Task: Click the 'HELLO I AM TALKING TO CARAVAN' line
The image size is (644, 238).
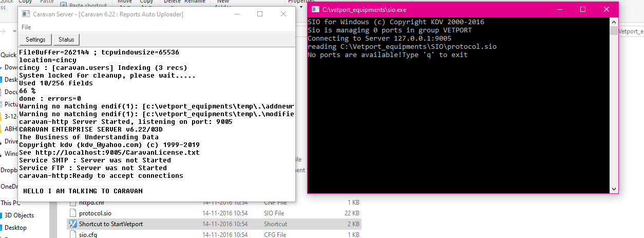Action: (83, 191)
